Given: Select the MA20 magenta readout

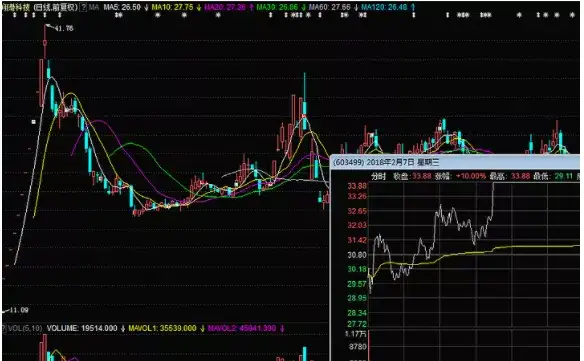Looking at the screenshot, I should click(225, 7).
